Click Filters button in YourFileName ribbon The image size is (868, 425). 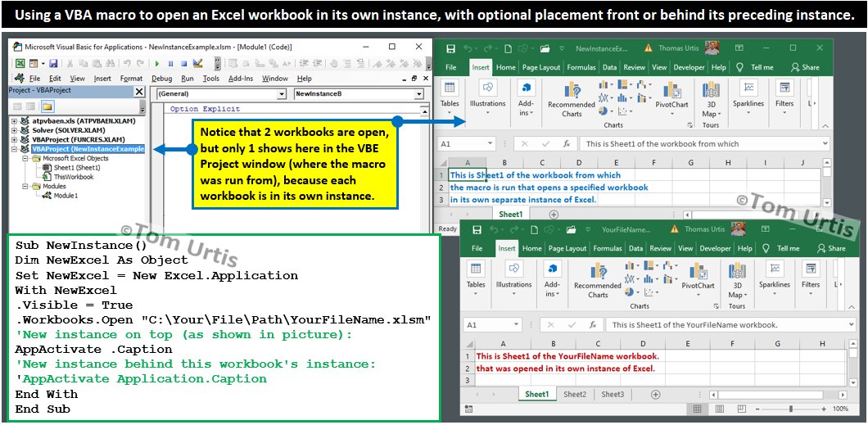pyautogui.click(x=811, y=279)
